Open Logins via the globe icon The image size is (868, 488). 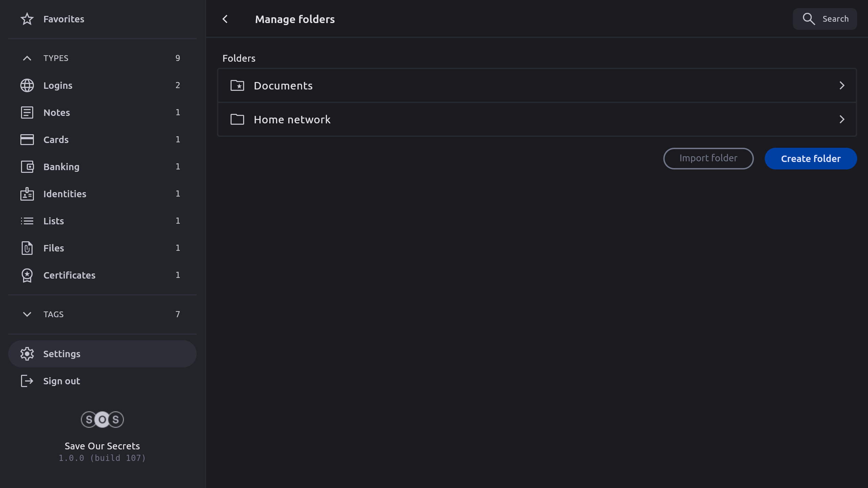pyautogui.click(x=27, y=85)
